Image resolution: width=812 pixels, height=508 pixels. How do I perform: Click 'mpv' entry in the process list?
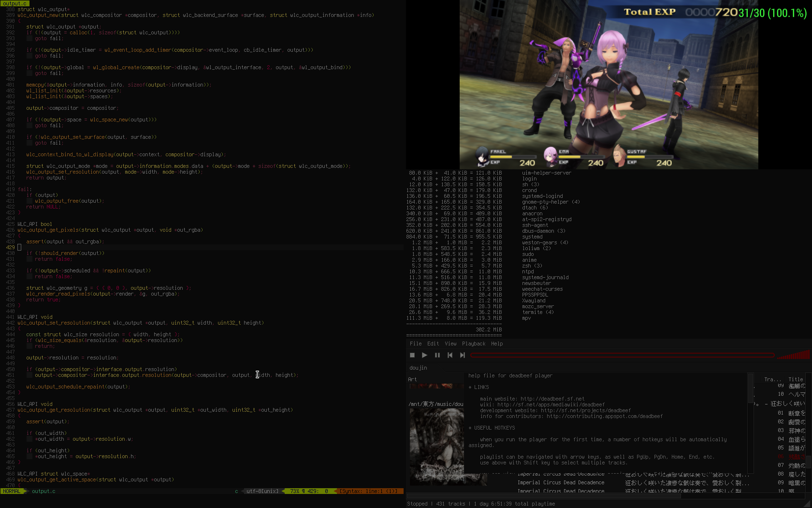[x=526, y=318]
